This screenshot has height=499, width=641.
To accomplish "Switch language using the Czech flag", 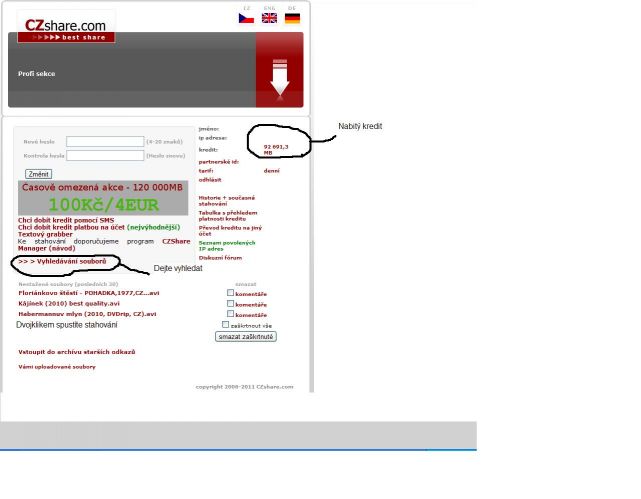I will [x=246, y=18].
